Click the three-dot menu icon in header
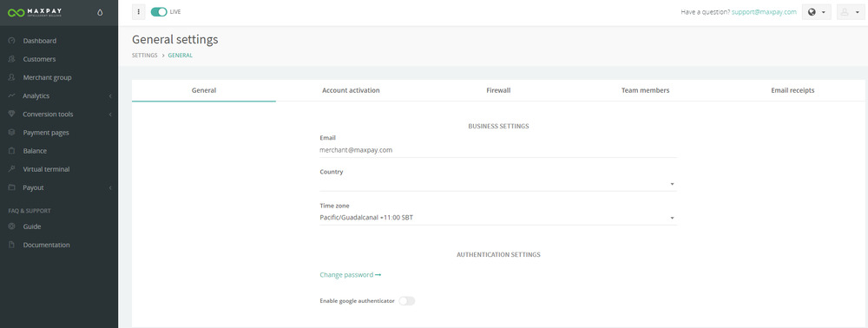The height and width of the screenshot is (328, 868). (138, 11)
